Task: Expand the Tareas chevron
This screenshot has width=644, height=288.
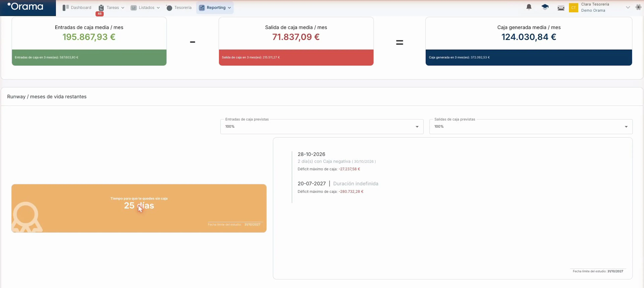Action: tap(123, 8)
